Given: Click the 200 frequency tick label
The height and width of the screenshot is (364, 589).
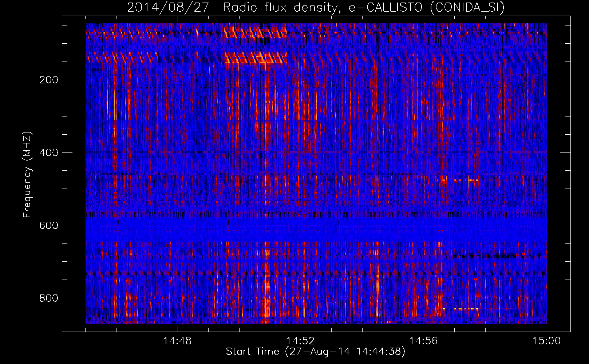Looking at the screenshot, I should (49, 80).
